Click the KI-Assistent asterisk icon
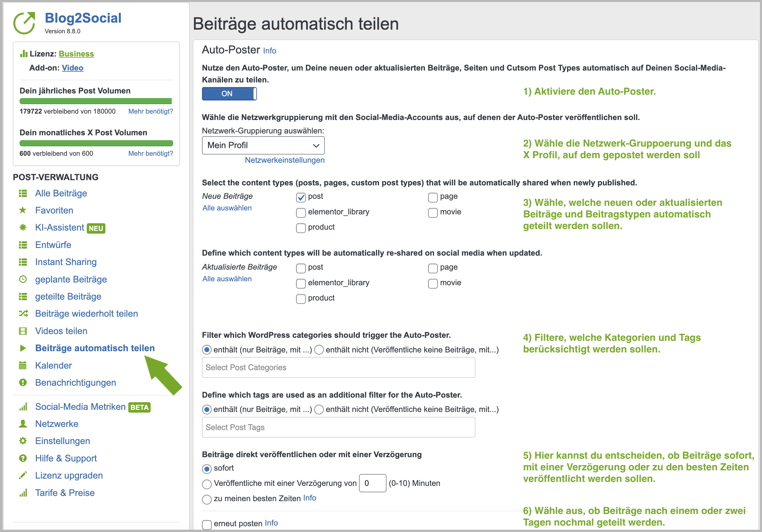Image resolution: width=762 pixels, height=532 pixels. tap(23, 228)
